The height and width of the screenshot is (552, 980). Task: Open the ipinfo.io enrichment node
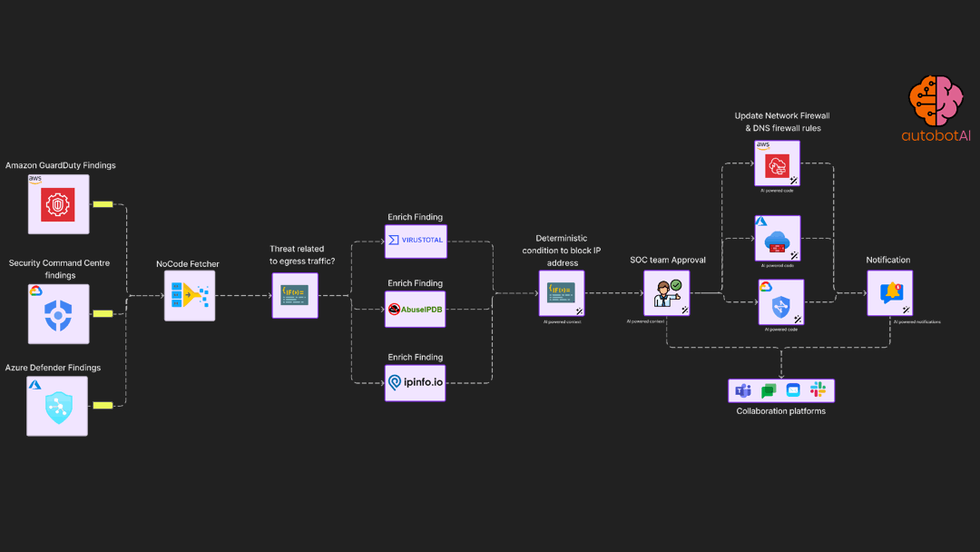(415, 382)
